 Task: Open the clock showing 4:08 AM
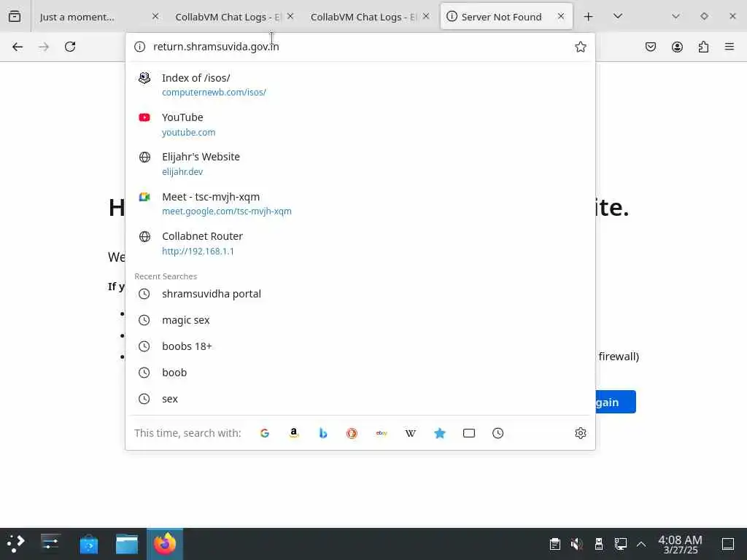click(x=681, y=544)
